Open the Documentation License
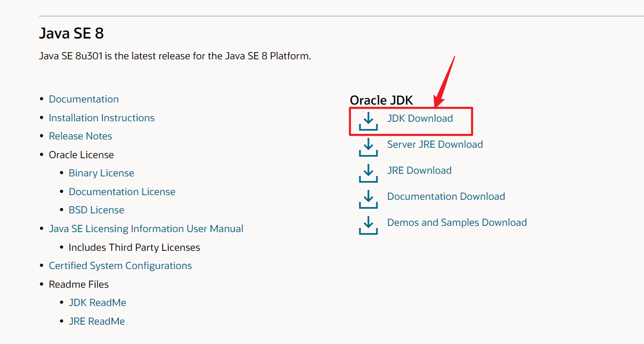The image size is (644, 344). pyautogui.click(x=122, y=192)
